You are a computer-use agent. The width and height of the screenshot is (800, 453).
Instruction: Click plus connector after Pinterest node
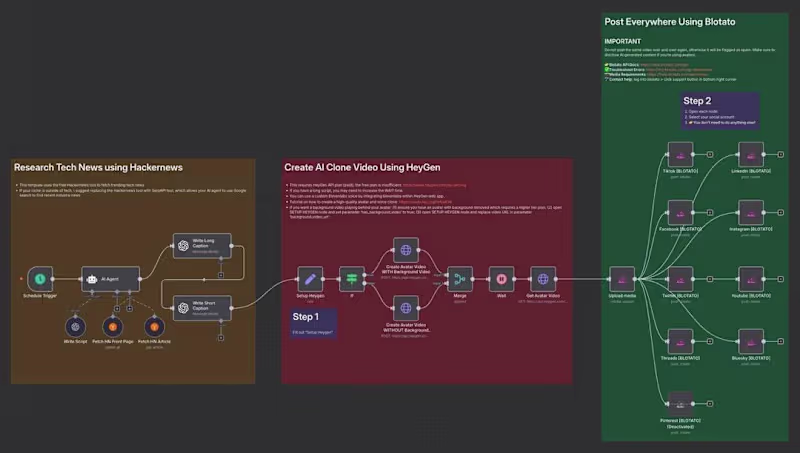point(710,404)
